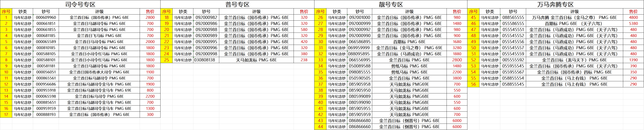Select banknote number 055545551
Image resolution: width=644 pixels, height=130 pixels.
(513, 30)
